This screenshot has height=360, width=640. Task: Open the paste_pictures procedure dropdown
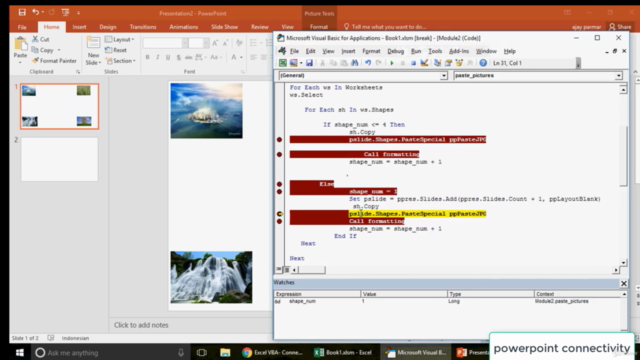619,76
